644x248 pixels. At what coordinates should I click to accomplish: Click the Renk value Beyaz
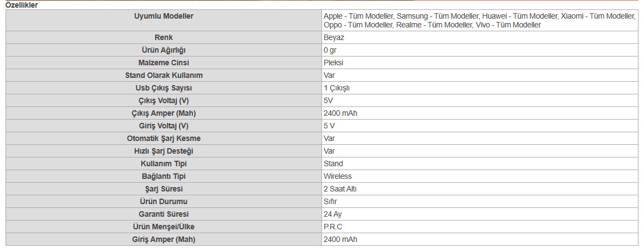point(334,37)
